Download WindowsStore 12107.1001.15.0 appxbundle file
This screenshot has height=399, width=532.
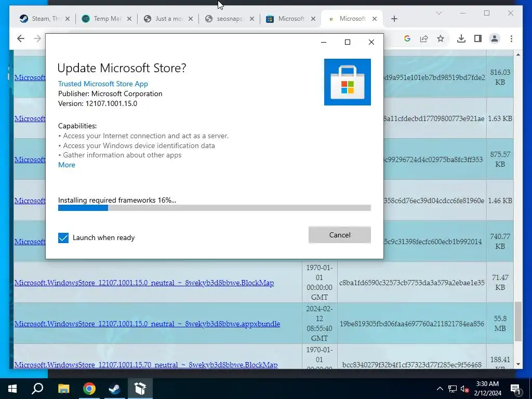(147, 324)
